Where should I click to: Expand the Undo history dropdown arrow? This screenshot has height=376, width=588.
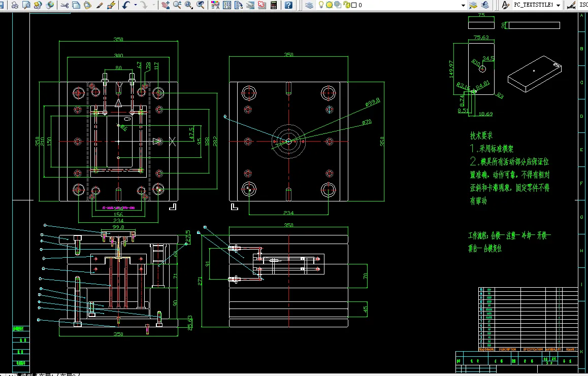click(x=135, y=5)
